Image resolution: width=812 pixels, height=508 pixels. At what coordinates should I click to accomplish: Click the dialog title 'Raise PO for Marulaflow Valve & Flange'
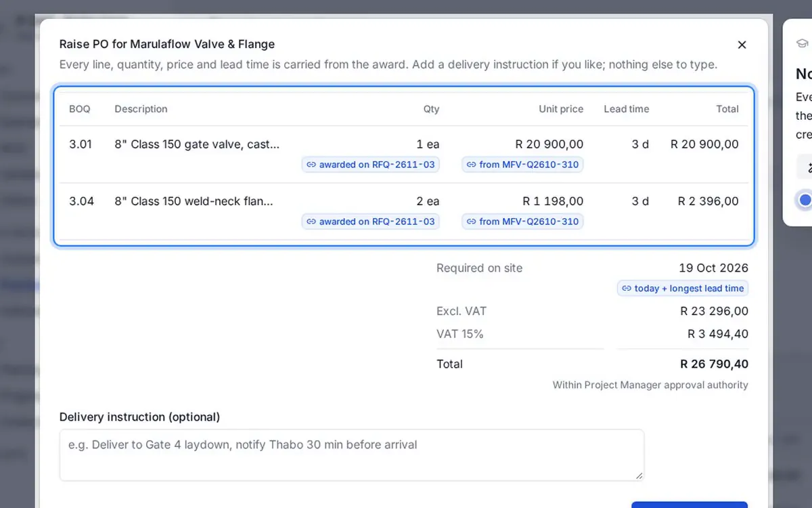tap(167, 45)
